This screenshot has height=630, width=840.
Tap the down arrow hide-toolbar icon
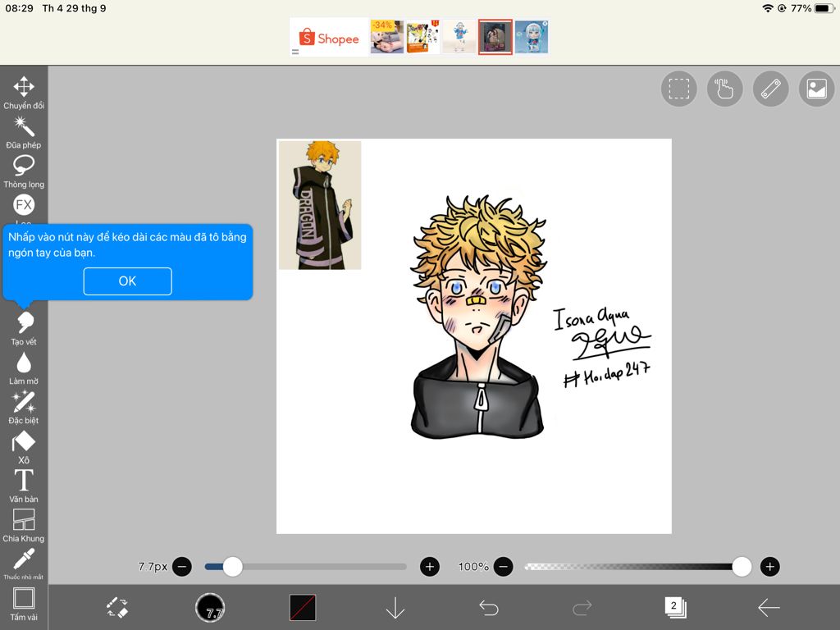[395, 608]
